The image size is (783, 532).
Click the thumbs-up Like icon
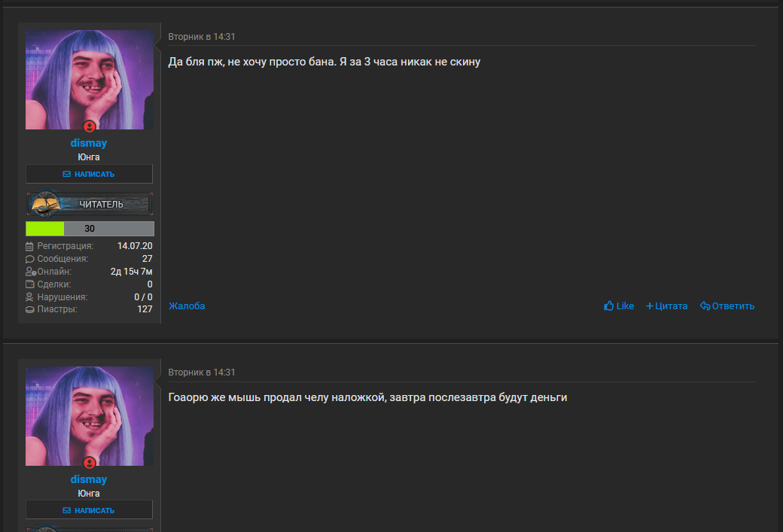point(609,306)
